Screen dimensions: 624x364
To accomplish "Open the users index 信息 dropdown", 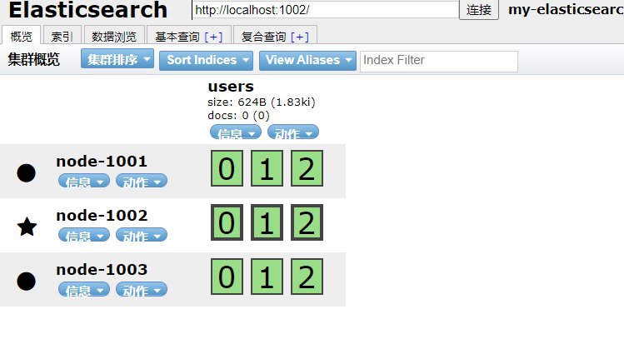I will pyautogui.click(x=236, y=132).
